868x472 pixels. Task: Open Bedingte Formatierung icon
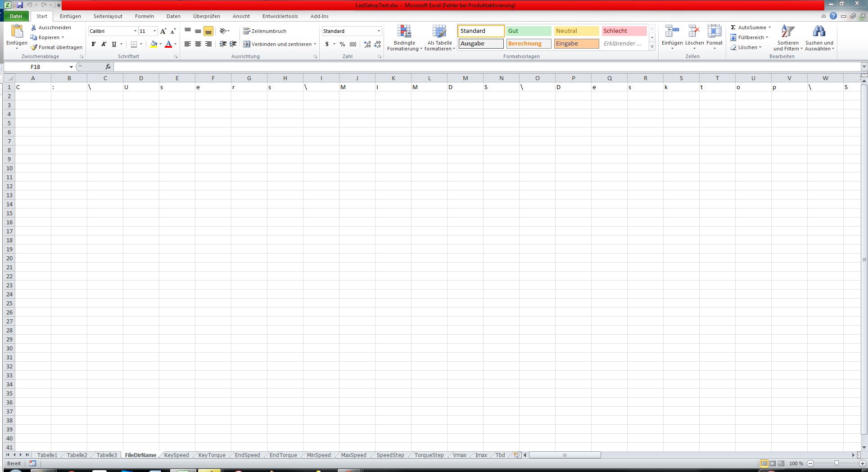tap(404, 32)
